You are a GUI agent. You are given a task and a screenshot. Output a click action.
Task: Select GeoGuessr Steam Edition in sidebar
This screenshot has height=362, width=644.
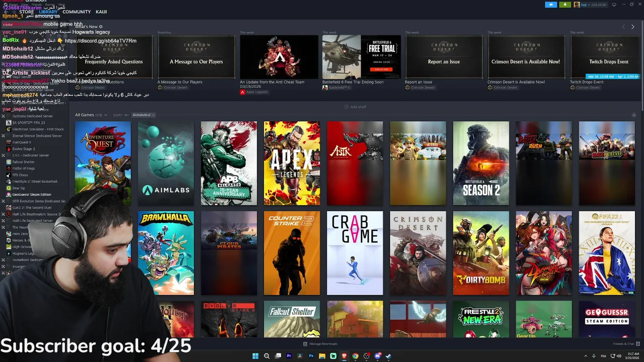pyautogui.click(x=32, y=195)
